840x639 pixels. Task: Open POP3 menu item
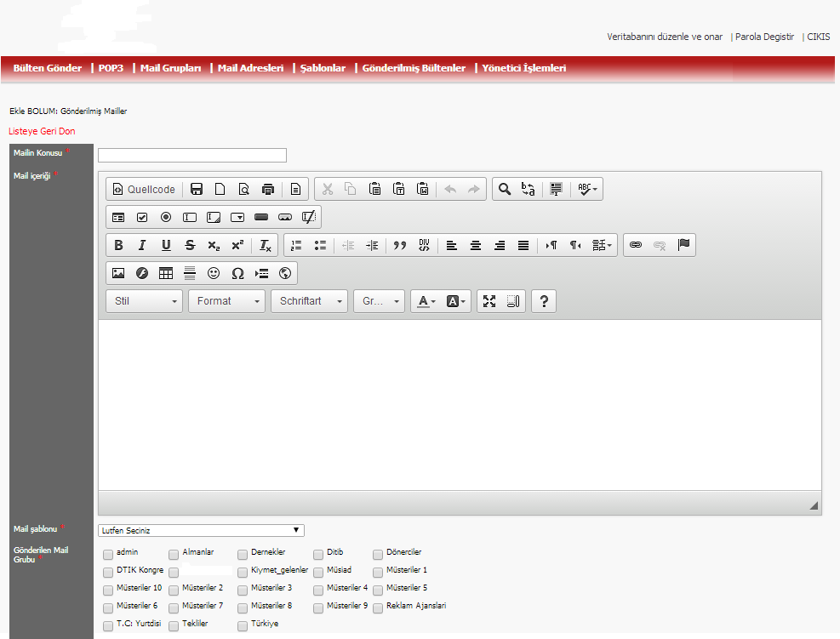[x=111, y=68]
